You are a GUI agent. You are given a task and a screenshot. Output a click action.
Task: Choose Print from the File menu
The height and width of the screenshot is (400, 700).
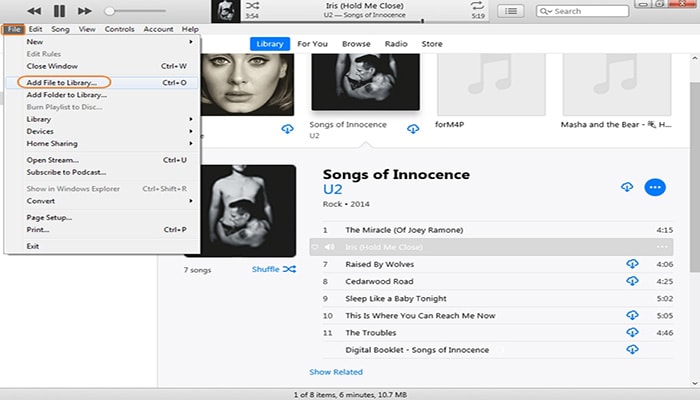(x=102, y=229)
